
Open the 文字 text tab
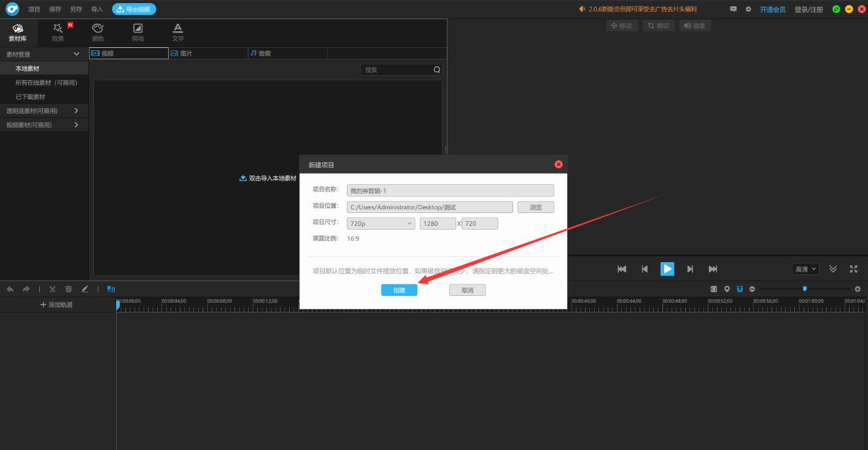pyautogui.click(x=178, y=33)
